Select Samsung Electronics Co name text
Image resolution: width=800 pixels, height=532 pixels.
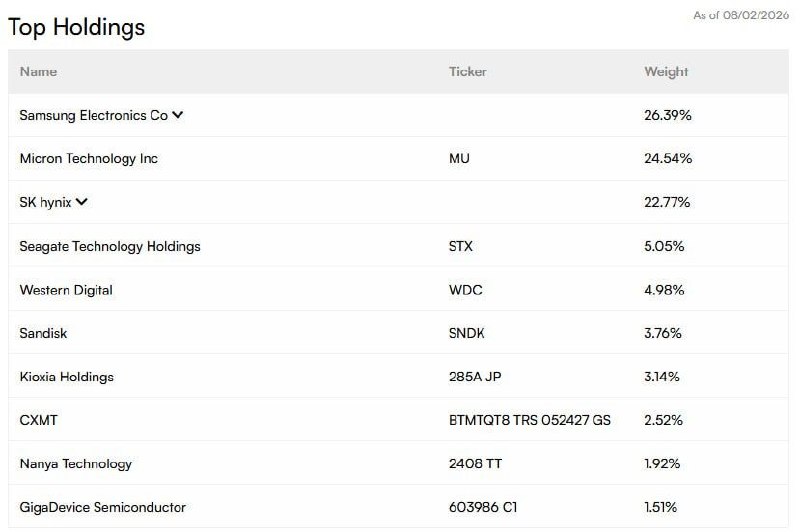94,116
